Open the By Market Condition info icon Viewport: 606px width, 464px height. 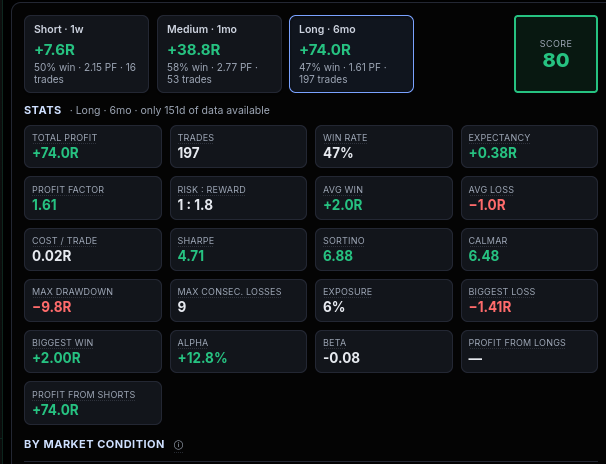(x=178, y=445)
